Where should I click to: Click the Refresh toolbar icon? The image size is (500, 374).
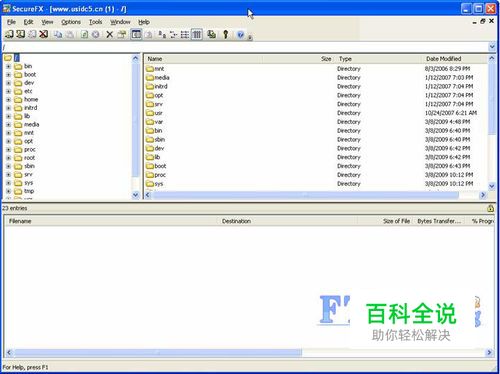(84, 34)
